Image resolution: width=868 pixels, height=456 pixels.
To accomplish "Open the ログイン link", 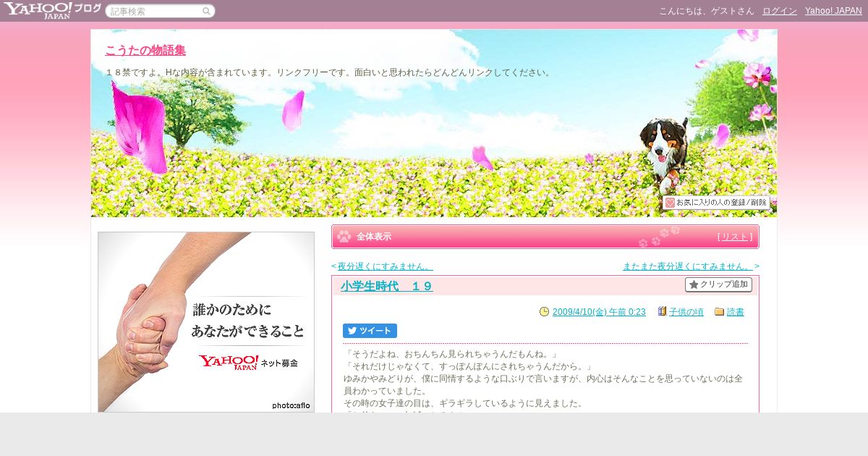I will tap(780, 11).
